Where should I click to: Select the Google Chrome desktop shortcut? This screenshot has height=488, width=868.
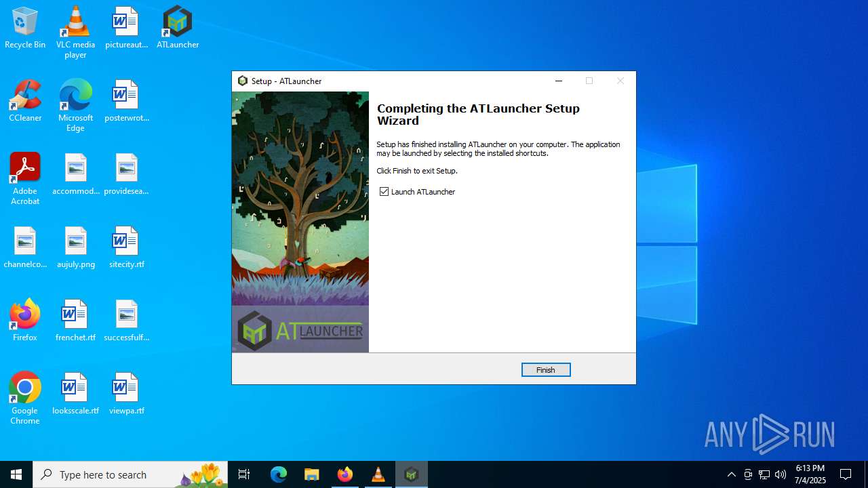25,399
